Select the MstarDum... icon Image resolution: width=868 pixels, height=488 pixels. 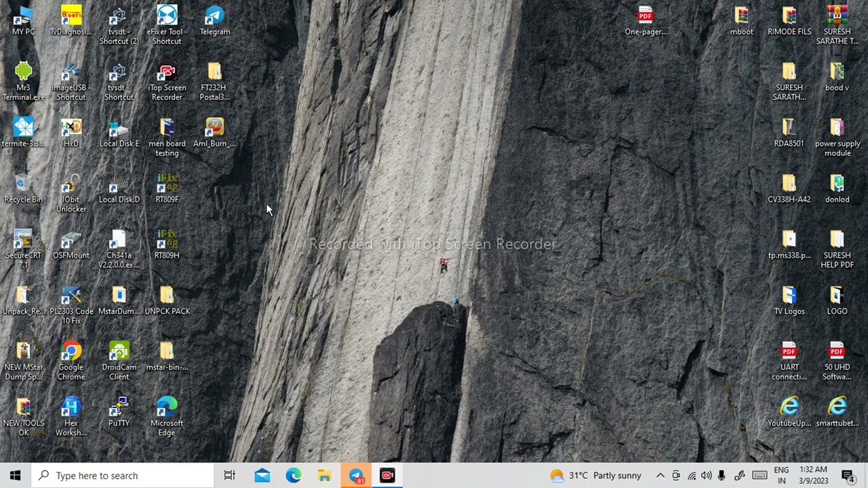pos(119,300)
